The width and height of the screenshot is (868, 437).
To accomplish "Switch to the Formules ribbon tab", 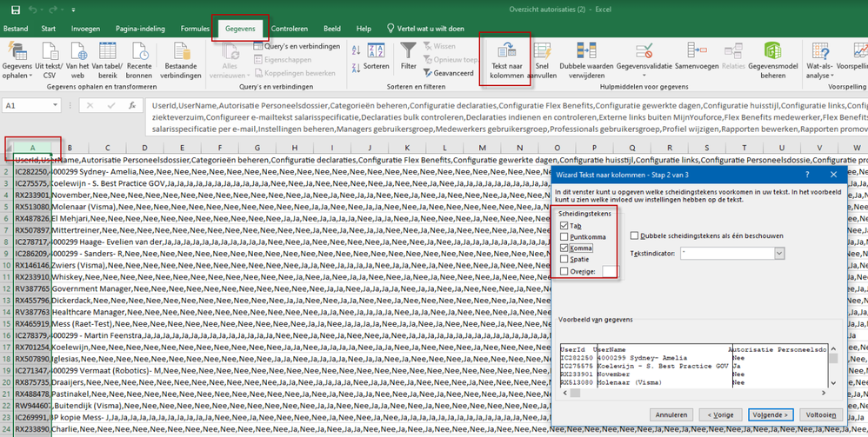I will click(195, 29).
